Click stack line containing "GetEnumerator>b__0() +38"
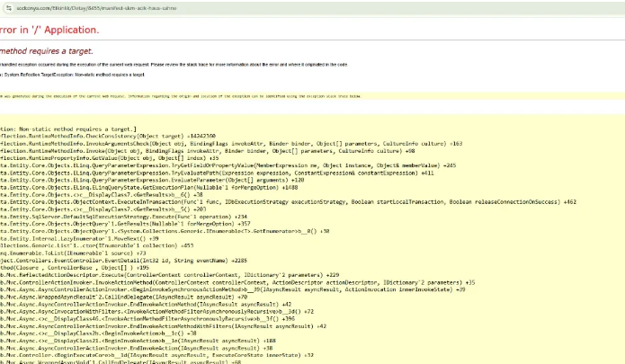The height and width of the screenshot is (364, 625). coord(165,231)
